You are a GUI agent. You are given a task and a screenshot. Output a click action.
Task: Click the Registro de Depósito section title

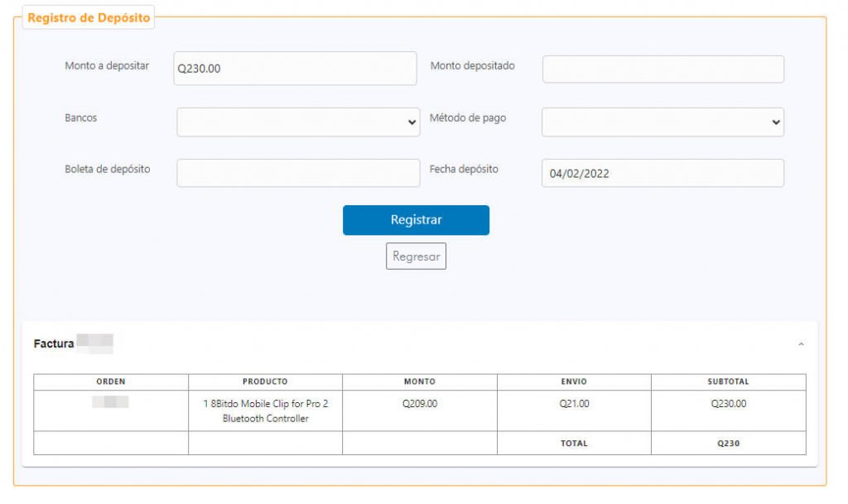(x=89, y=18)
